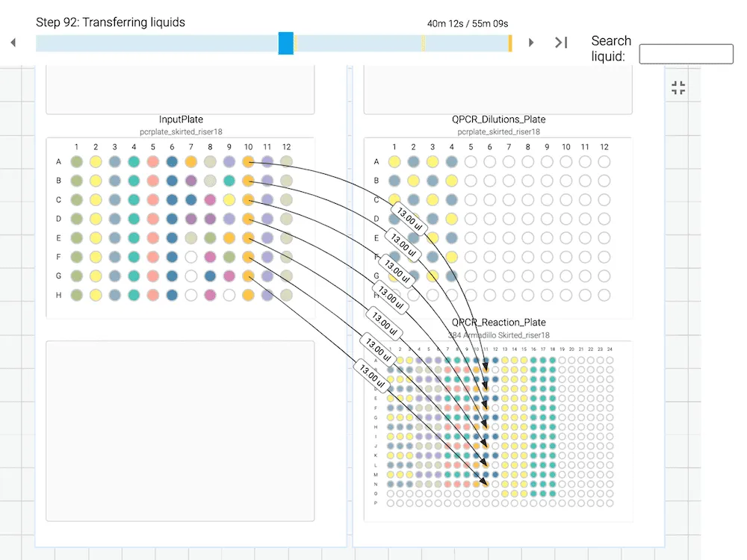This screenshot has height=560, width=747.
Task: Click well H10 in InputPlate
Action: click(248, 295)
